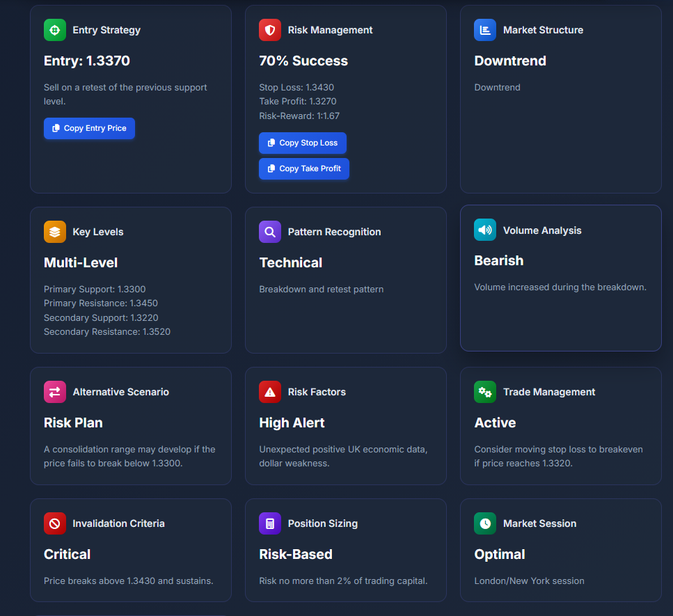The image size is (673, 616).
Task: Click the 70% Success heading
Action: (303, 61)
